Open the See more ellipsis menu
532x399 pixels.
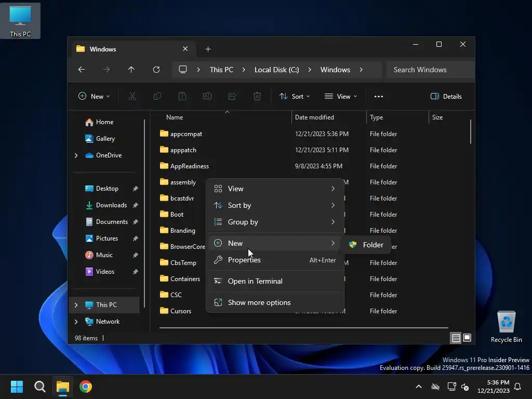pos(379,96)
